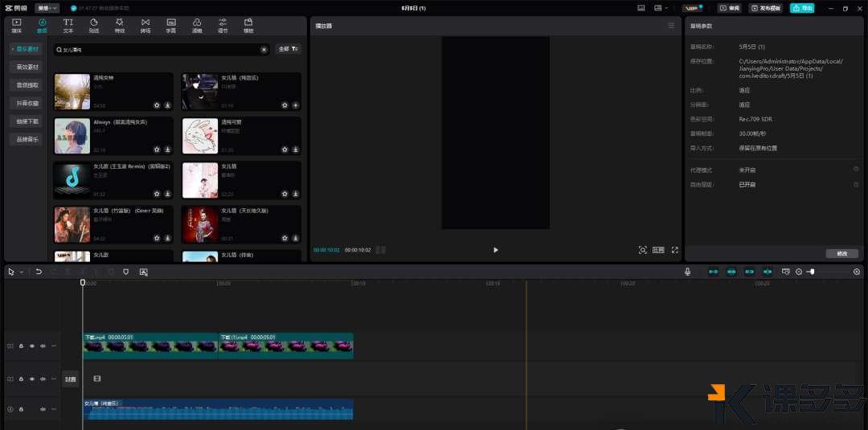The width and height of the screenshot is (868, 430).
Task: Toggle the fourth teal preview-axis button
Action: pyautogui.click(x=768, y=272)
